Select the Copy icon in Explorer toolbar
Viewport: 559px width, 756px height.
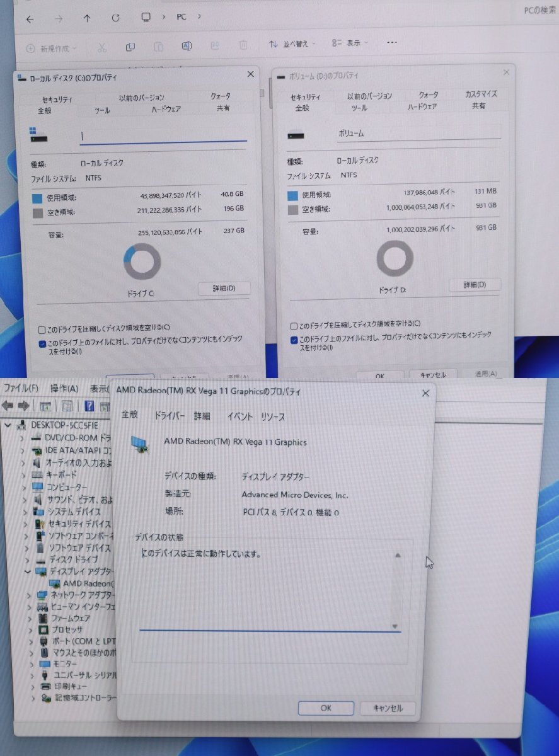click(x=130, y=47)
